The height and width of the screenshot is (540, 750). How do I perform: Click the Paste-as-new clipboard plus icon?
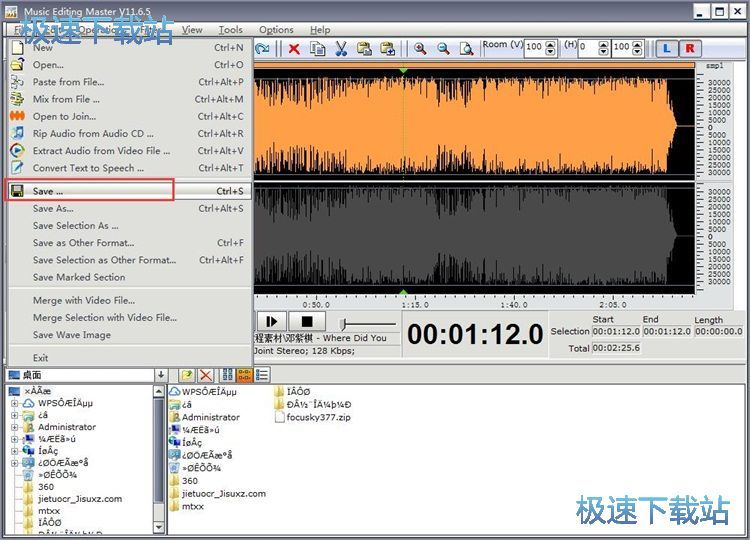(387, 49)
